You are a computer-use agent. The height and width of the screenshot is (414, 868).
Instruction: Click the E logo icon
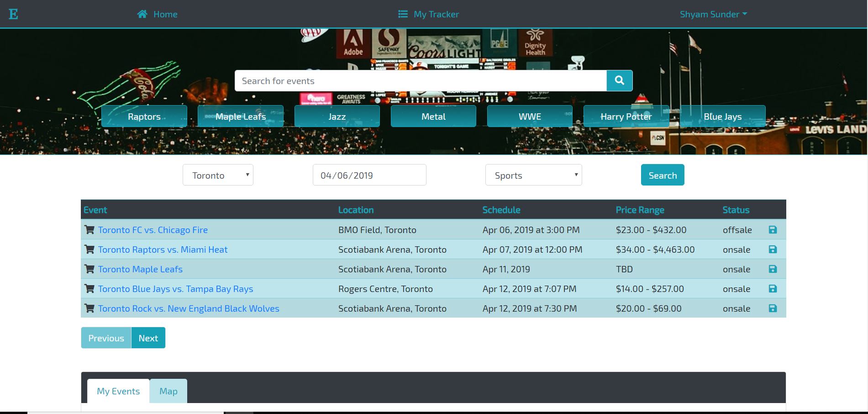13,14
